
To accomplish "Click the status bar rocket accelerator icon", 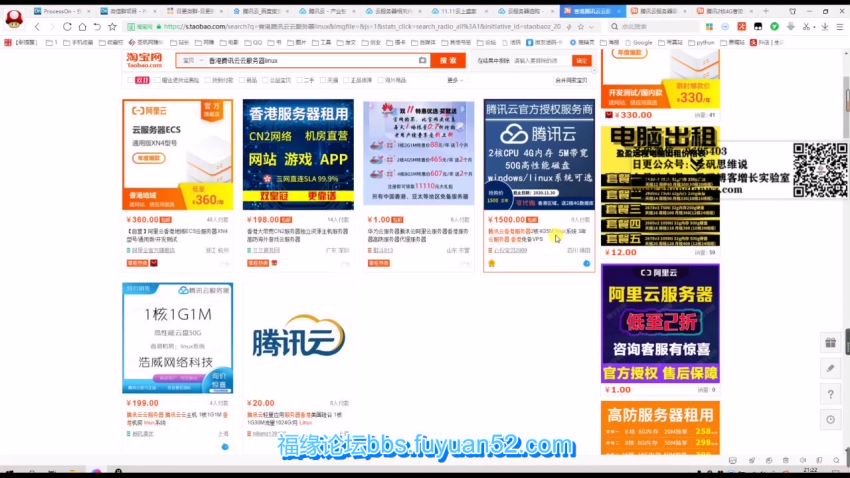I will 752,460.
